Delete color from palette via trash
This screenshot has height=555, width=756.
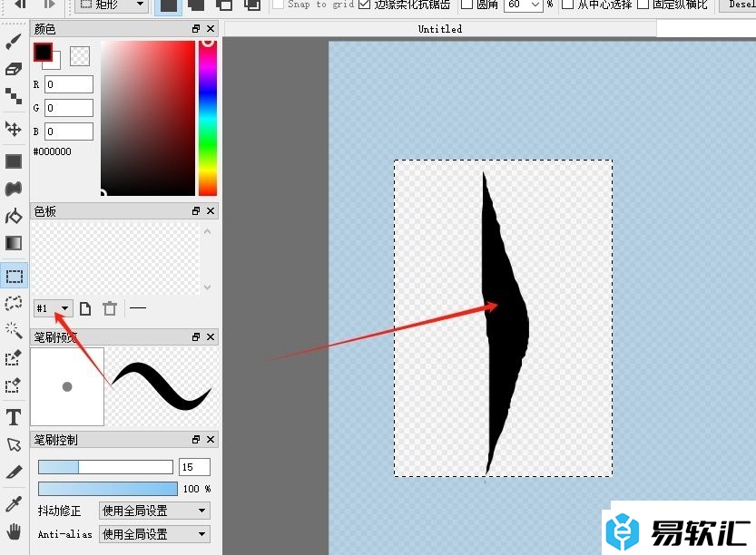click(110, 308)
